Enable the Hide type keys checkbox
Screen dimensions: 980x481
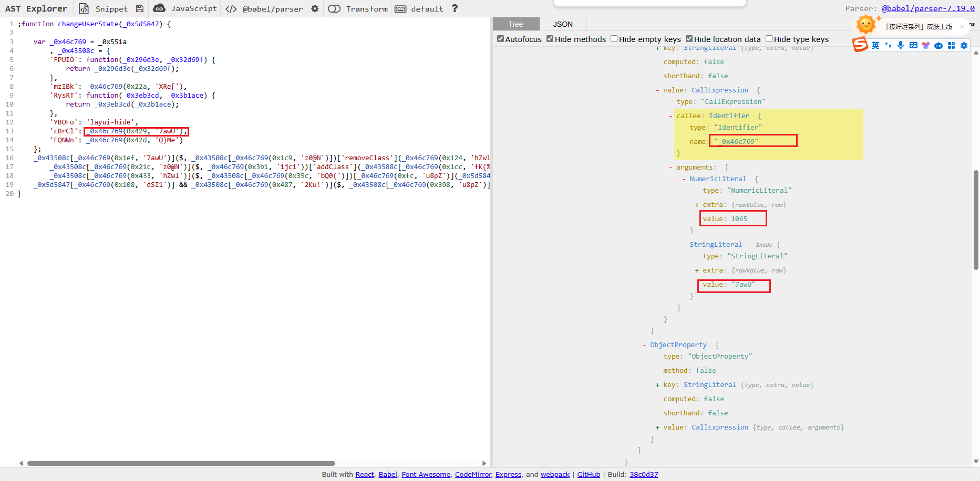point(769,39)
